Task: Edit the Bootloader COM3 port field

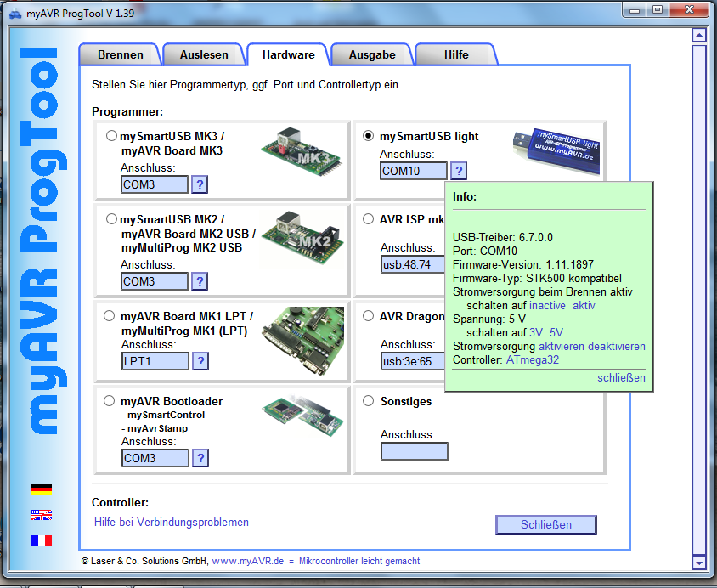Action: 155,458
